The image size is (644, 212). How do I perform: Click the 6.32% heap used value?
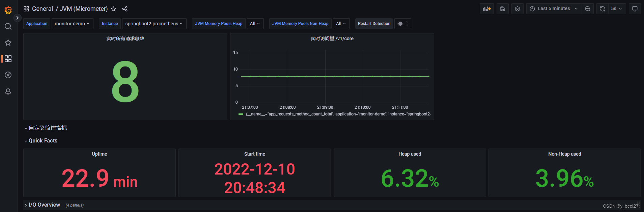410,178
